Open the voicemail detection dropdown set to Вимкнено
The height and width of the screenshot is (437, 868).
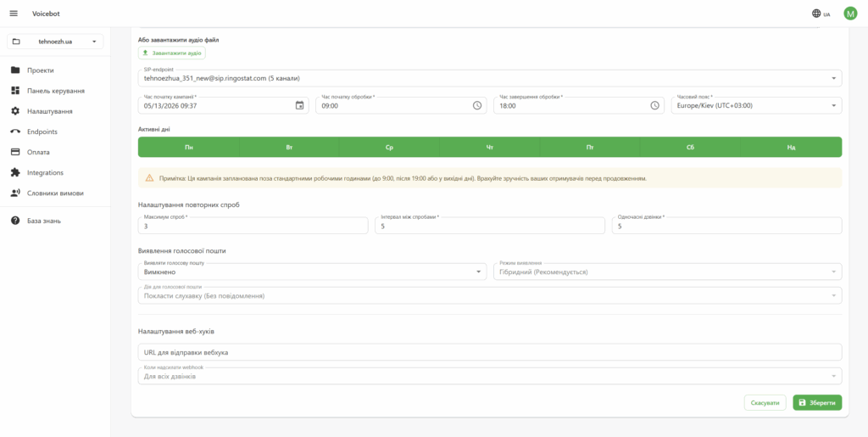coord(312,272)
